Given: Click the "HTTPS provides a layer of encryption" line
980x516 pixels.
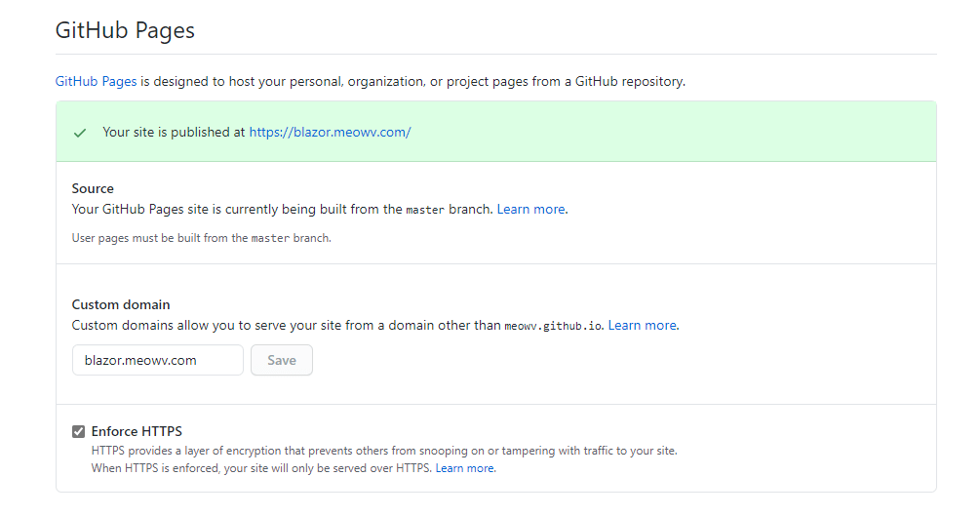Looking at the screenshot, I should tap(383, 451).
